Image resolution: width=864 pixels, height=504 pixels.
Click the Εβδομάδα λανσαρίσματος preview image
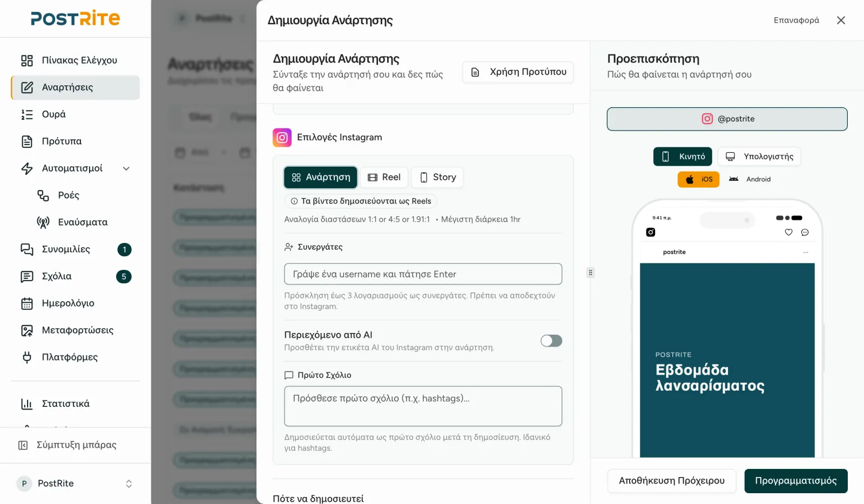click(x=727, y=360)
